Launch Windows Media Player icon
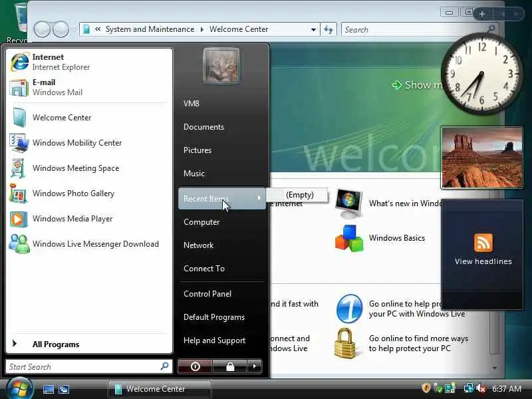 coord(19,219)
